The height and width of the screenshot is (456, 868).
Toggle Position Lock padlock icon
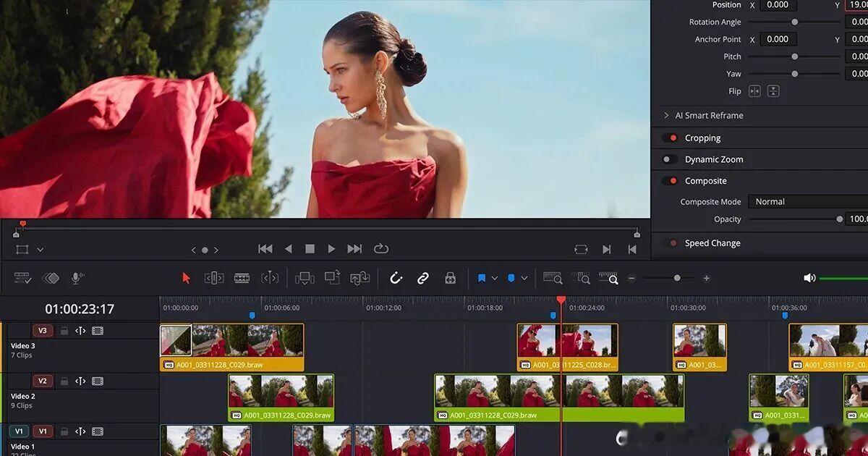(450, 278)
